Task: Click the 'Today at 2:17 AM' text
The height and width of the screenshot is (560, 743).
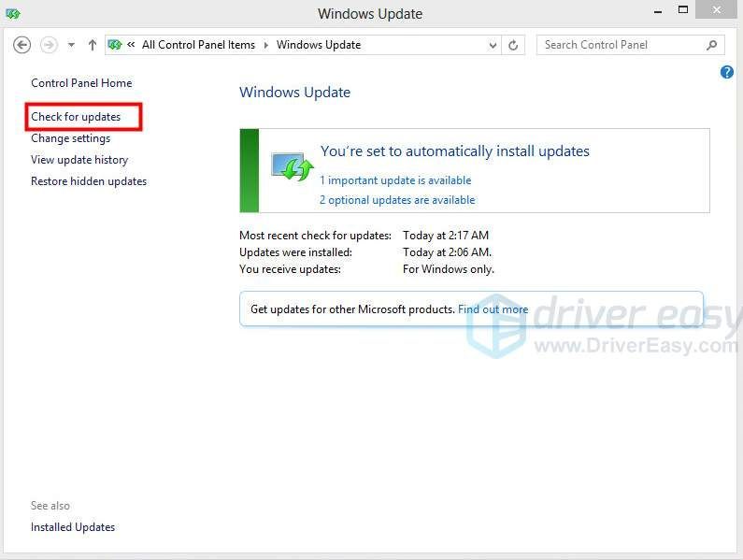Action: click(x=446, y=236)
